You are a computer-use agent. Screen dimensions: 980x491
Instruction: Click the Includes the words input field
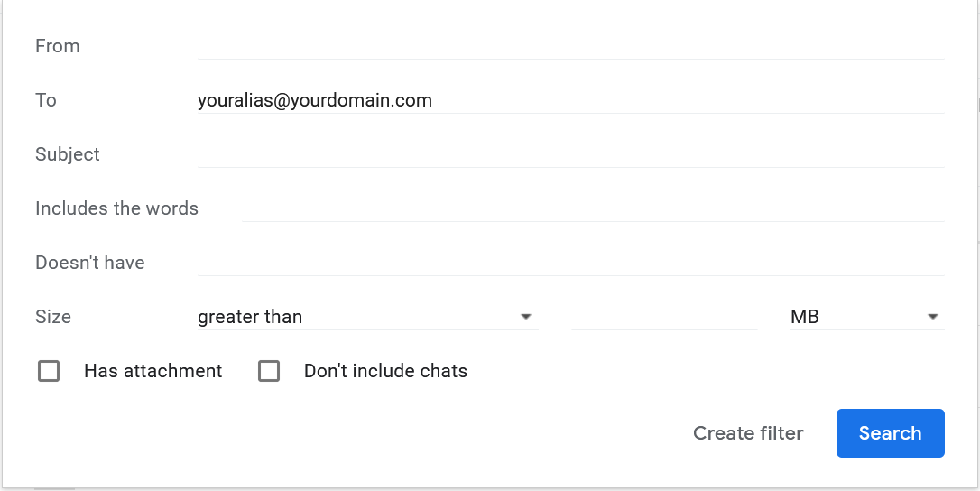coord(593,208)
